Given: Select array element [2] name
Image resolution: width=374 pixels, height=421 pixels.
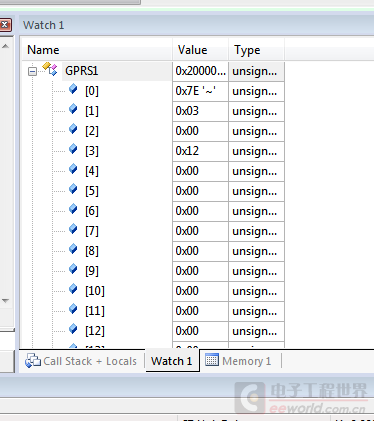Looking at the screenshot, I should coord(92,131).
